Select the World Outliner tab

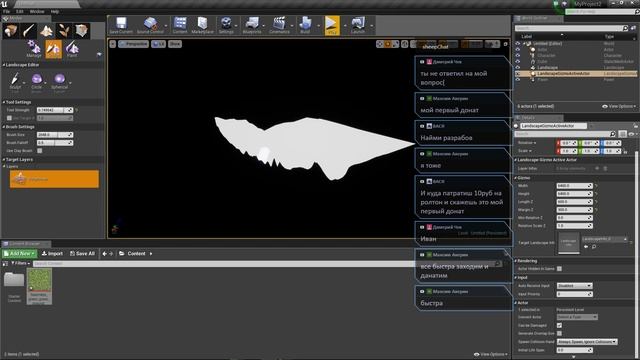point(538,18)
